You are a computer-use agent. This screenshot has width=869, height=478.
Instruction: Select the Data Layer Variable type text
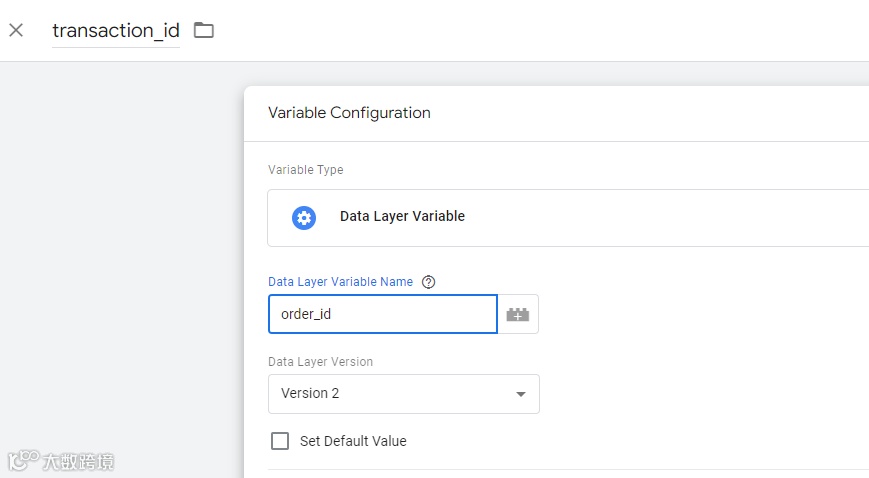(x=402, y=216)
